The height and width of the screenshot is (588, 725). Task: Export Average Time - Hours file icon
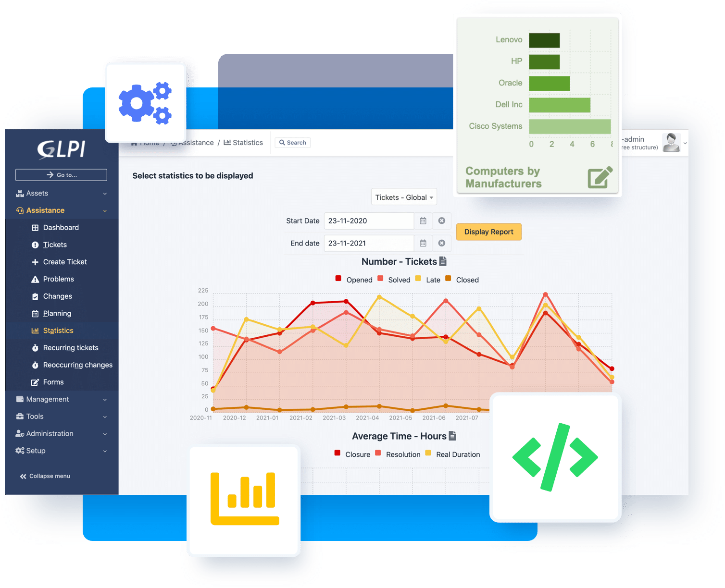452,436
